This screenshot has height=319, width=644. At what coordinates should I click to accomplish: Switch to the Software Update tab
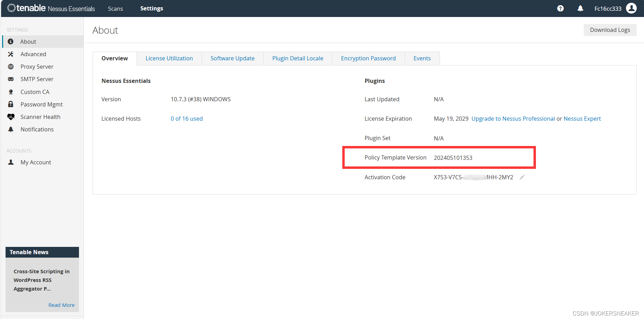pyautogui.click(x=232, y=58)
